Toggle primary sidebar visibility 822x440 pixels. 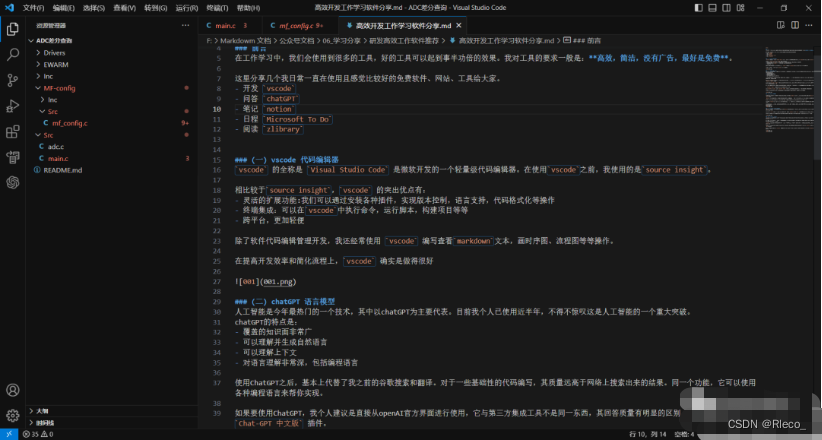coord(698,8)
